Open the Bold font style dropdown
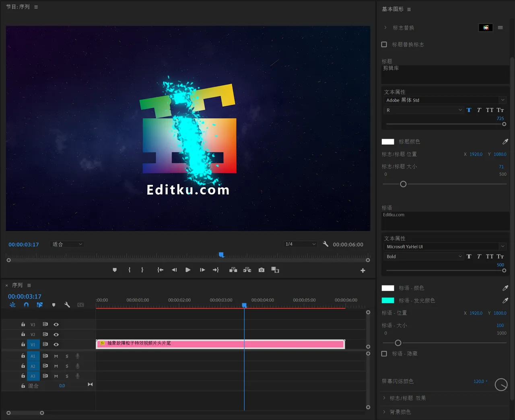 (424, 256)
